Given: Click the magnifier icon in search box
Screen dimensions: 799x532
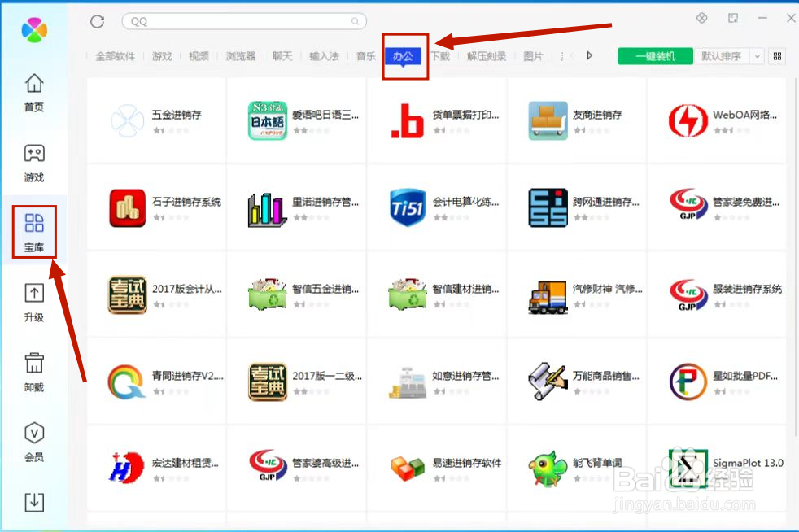Looking at the screenshot, I should (x=356, y=21).
